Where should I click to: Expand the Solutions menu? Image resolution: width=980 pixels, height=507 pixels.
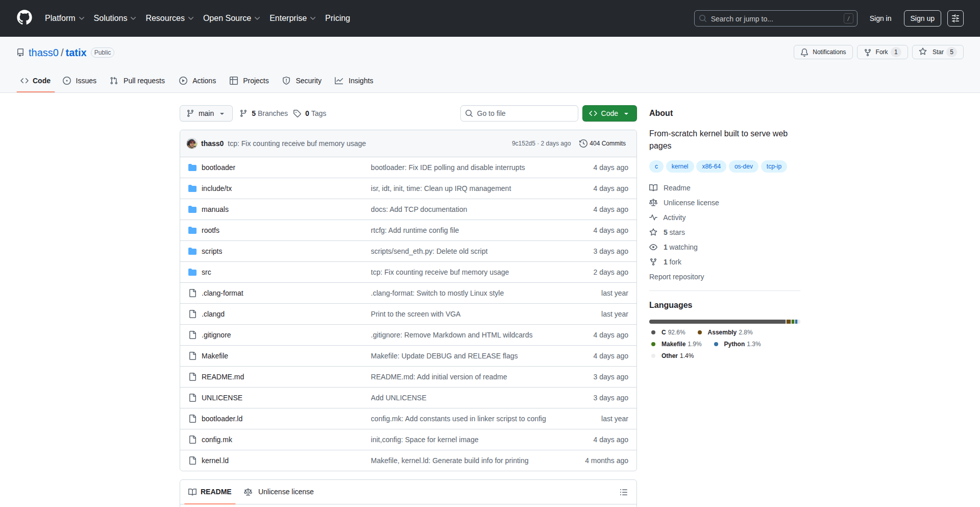pyautogui.click(x=115, y=18)
